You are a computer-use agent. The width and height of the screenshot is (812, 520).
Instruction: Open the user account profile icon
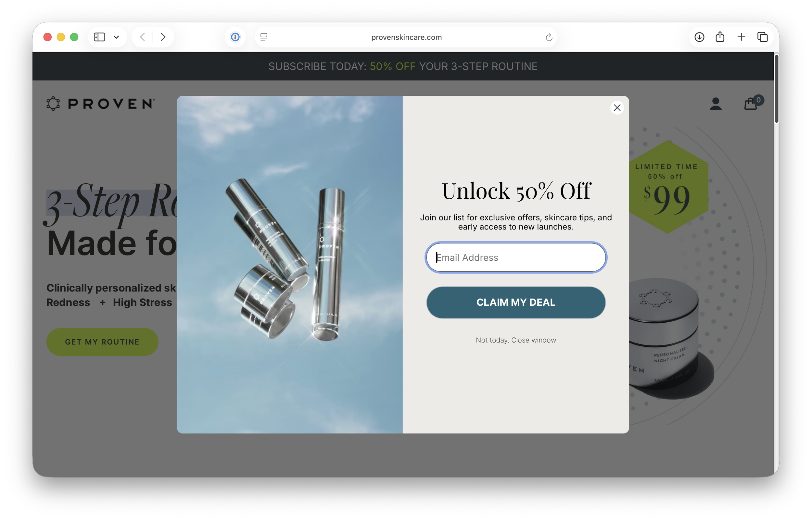(x=716, y=104)
